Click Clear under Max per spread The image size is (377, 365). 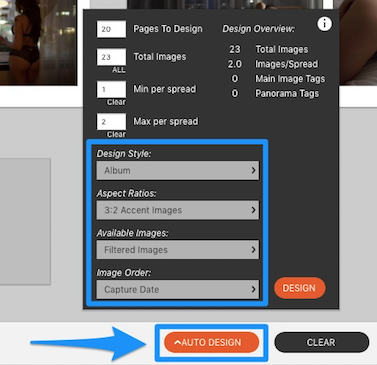pyautogui.click(x=116, y=134)
